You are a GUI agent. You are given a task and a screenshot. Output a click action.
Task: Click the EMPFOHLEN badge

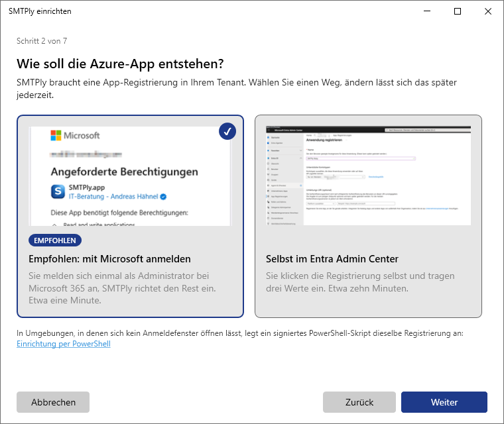[x=55, y=240]
